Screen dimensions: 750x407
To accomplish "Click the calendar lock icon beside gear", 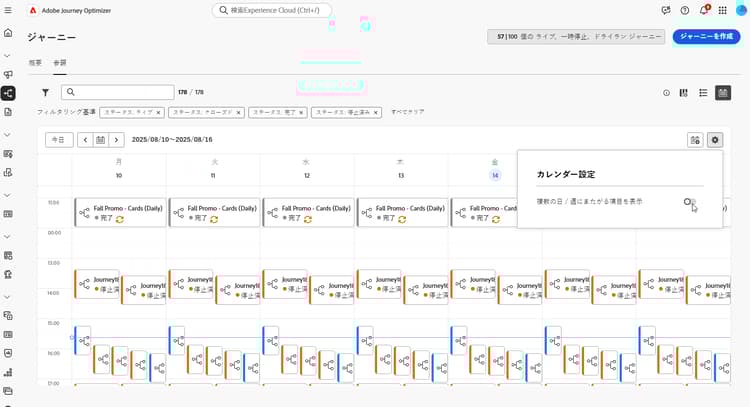I will 695,140.
